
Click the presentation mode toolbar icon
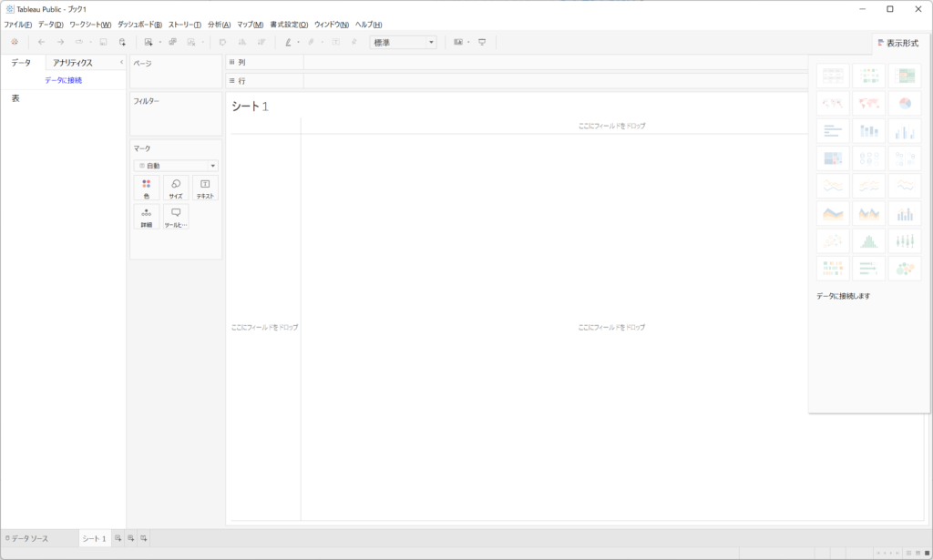[482, 42]
